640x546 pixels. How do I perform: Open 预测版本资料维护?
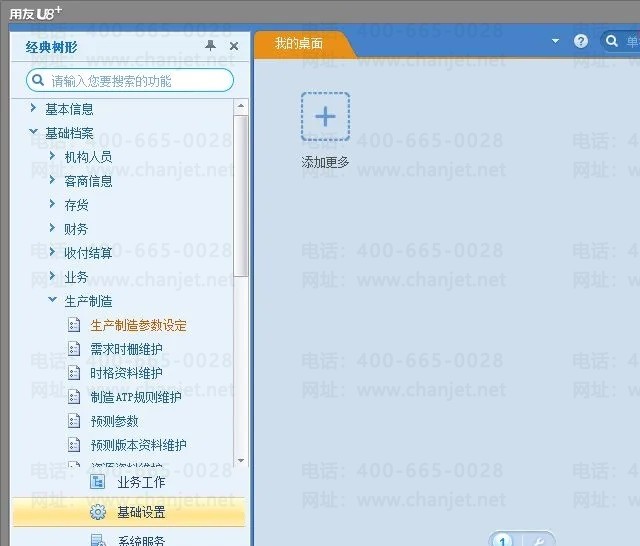(x=139, y=445)
